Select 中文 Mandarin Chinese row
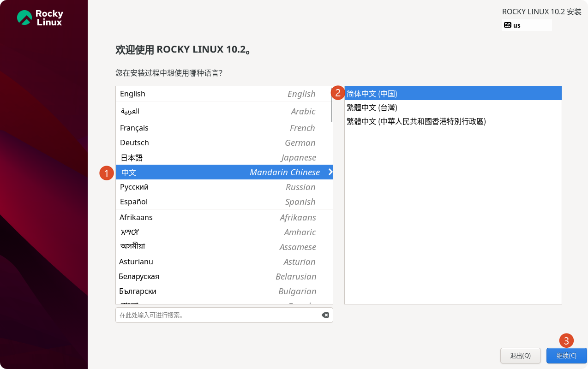 (x=224, y=172)
